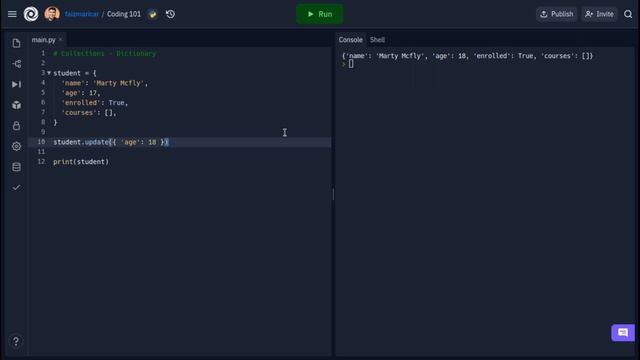Viewport: 640px width, 360px height.
Task: Open the version history clock icon
Action: coord(171,14)
